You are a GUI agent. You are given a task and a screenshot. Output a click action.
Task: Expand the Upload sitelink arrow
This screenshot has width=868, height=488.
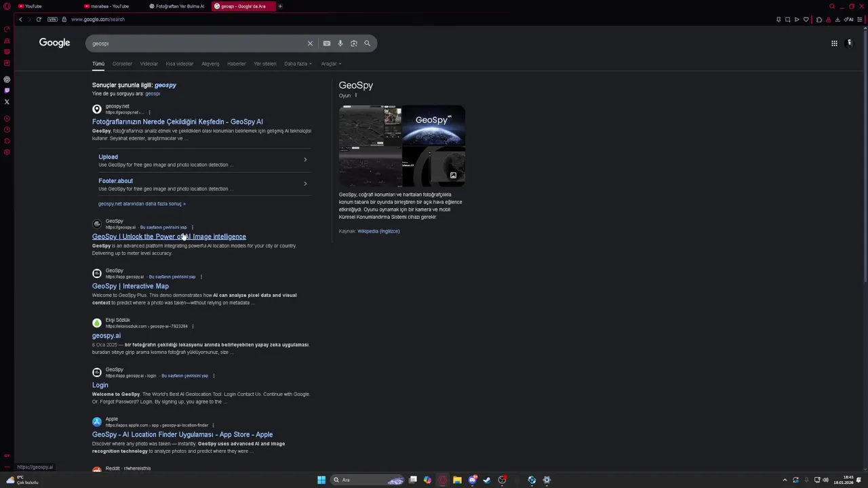tap(305, 160)
